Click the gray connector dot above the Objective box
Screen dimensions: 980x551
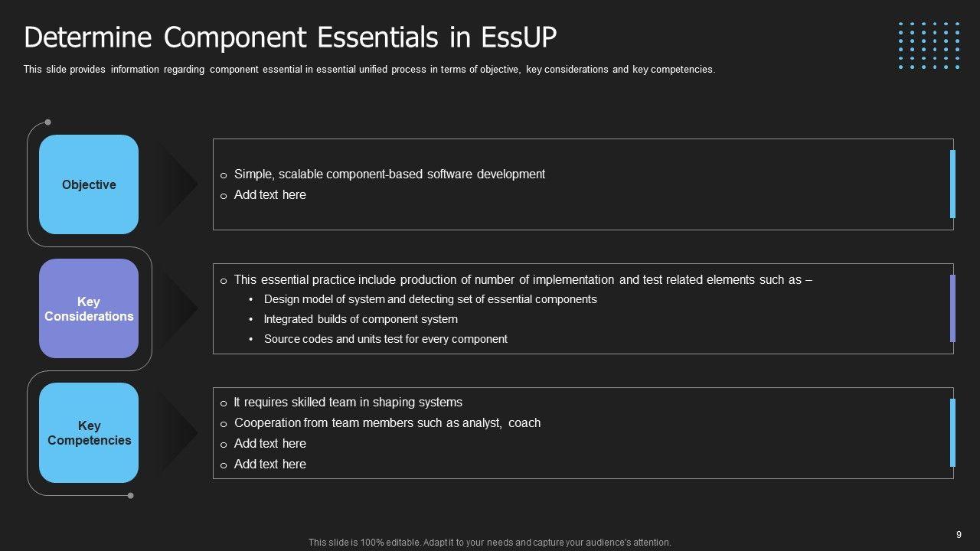click(47, 122)
